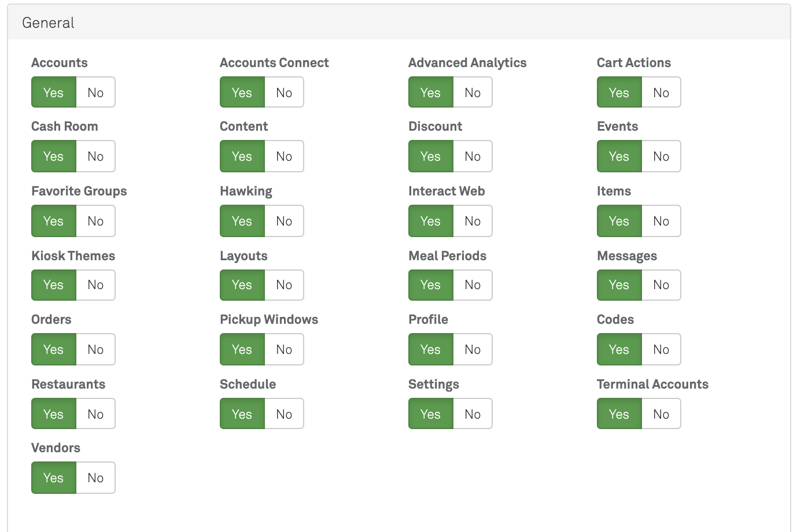This screenshot has width=797, height=532.
Task: Disable Messages with the No button
Action: (661, 285)
